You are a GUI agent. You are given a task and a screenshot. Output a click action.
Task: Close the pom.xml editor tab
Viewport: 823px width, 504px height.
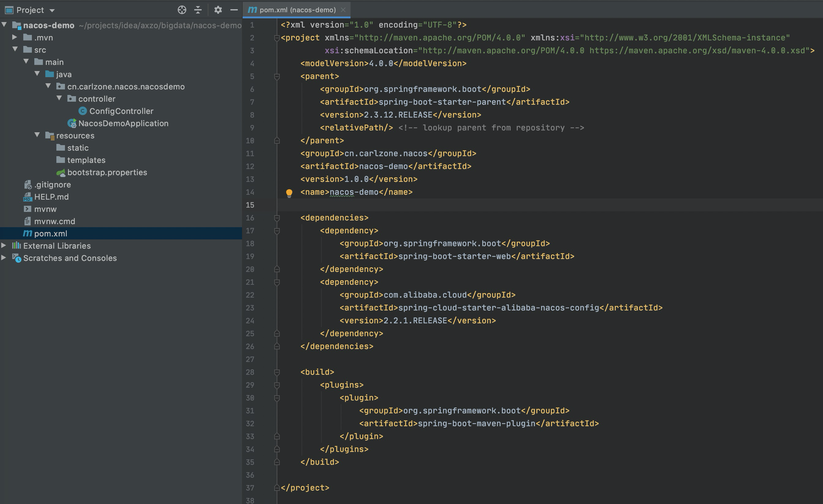tap(343, 10)
